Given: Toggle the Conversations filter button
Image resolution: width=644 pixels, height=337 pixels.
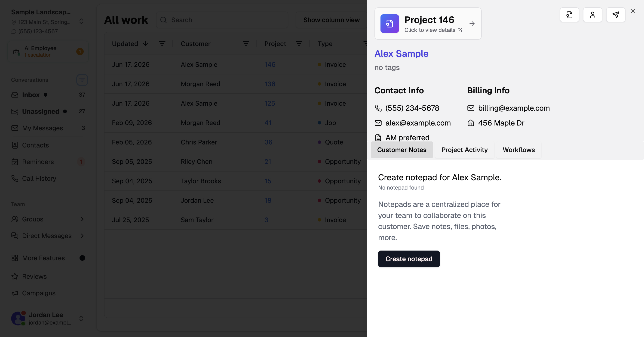Looking at the screenshot, I should click(x=82, y=80).
